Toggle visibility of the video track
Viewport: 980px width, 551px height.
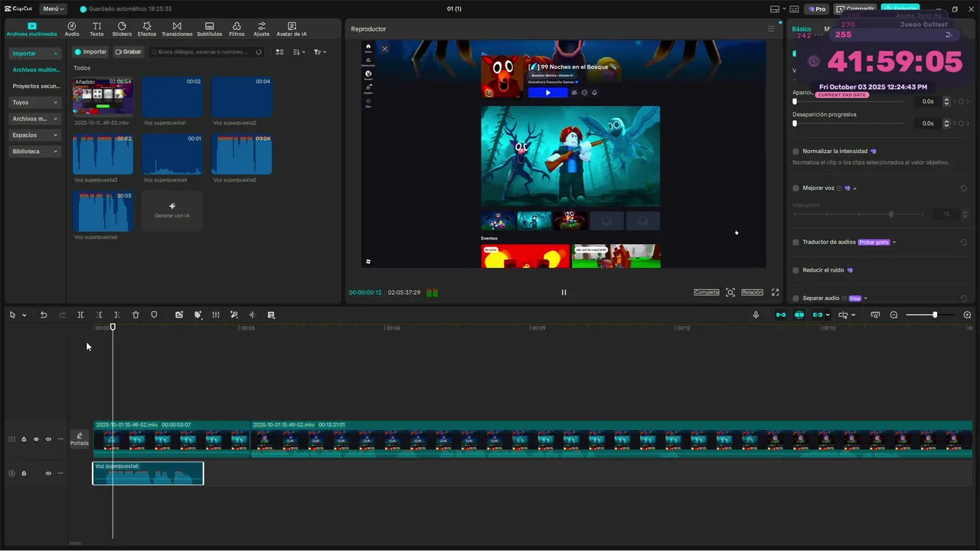pyautogui.click(x=35, y=439)
